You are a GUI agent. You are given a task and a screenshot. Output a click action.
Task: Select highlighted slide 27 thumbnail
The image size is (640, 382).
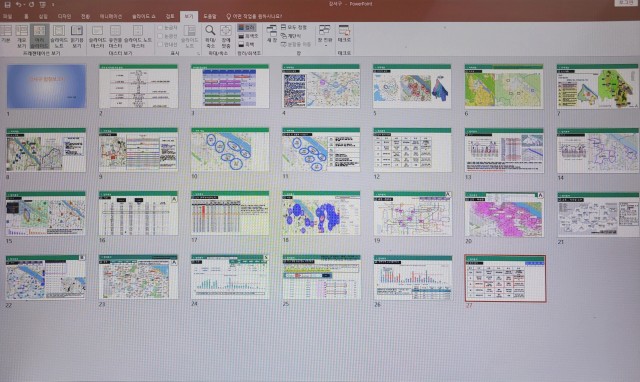coord(505,278)
